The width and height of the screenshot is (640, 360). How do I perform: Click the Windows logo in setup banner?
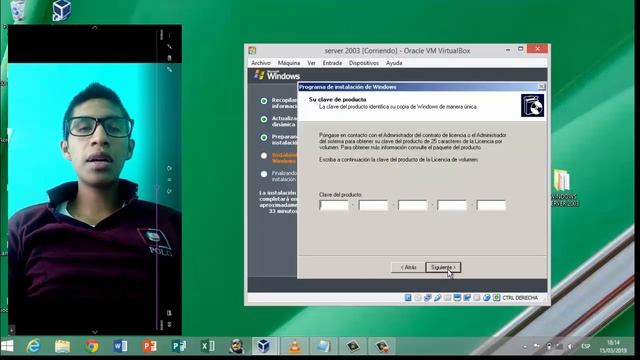(277, 75)
